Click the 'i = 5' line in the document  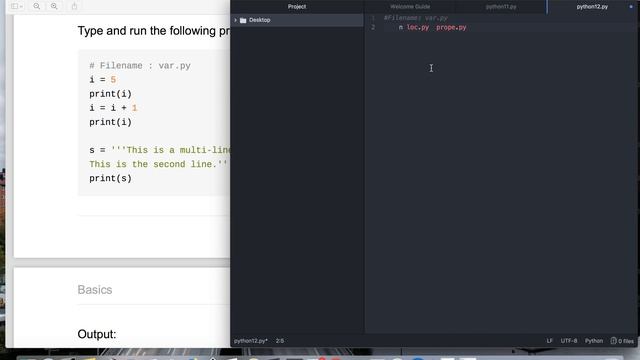pyautogui.click(x=102, y=80)
